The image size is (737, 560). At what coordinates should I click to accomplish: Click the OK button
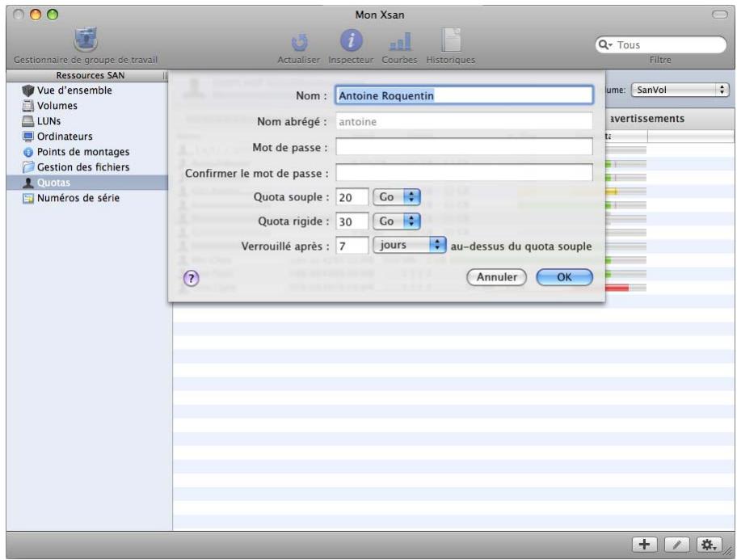(x=565, y=277)
